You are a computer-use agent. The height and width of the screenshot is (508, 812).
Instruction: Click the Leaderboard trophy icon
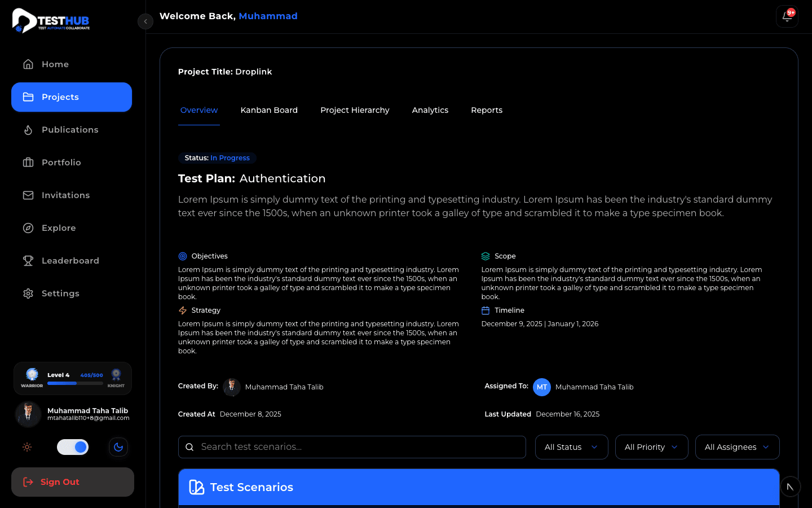28,261
